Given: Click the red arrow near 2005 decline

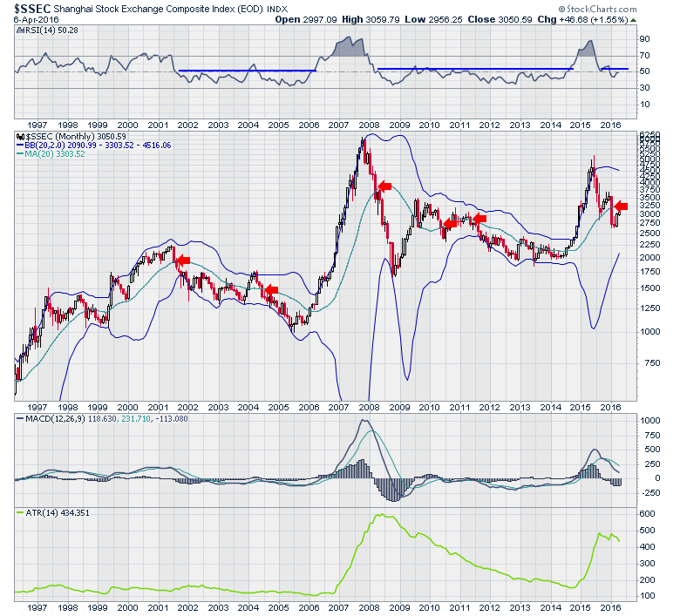Looking at the screenshot, I should 271,289.
